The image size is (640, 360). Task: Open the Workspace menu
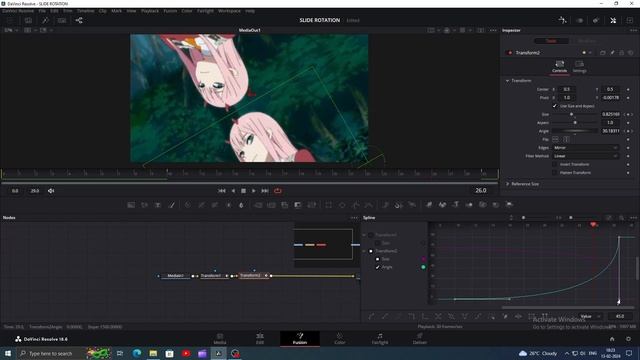point(229,11)
